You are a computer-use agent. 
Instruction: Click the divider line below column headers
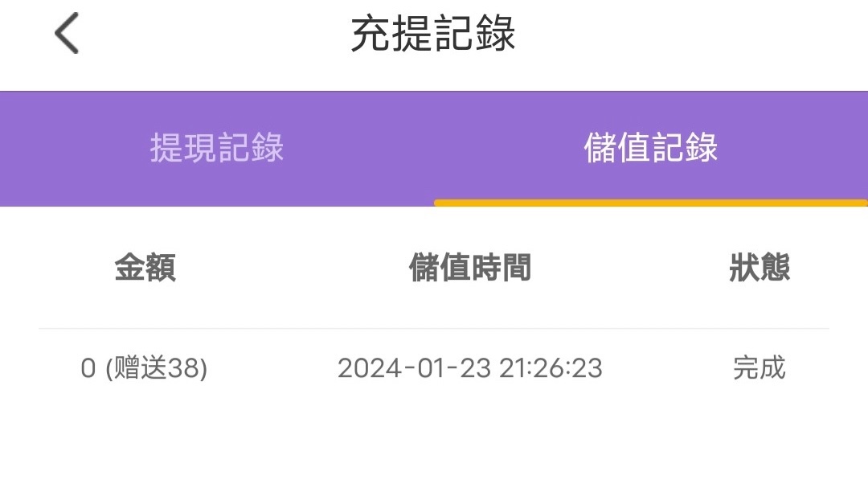click(x=434, y=329)
